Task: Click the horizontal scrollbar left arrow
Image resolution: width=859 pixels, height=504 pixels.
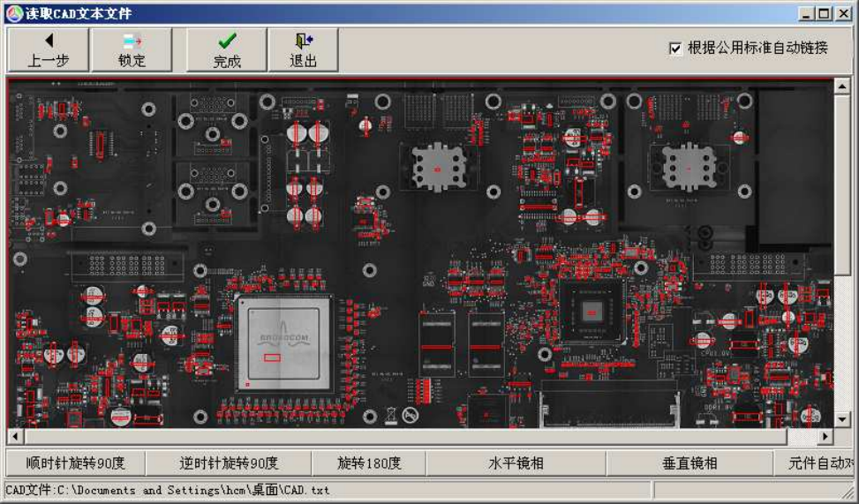Action: pyautogui.click(x=15, y=437)
